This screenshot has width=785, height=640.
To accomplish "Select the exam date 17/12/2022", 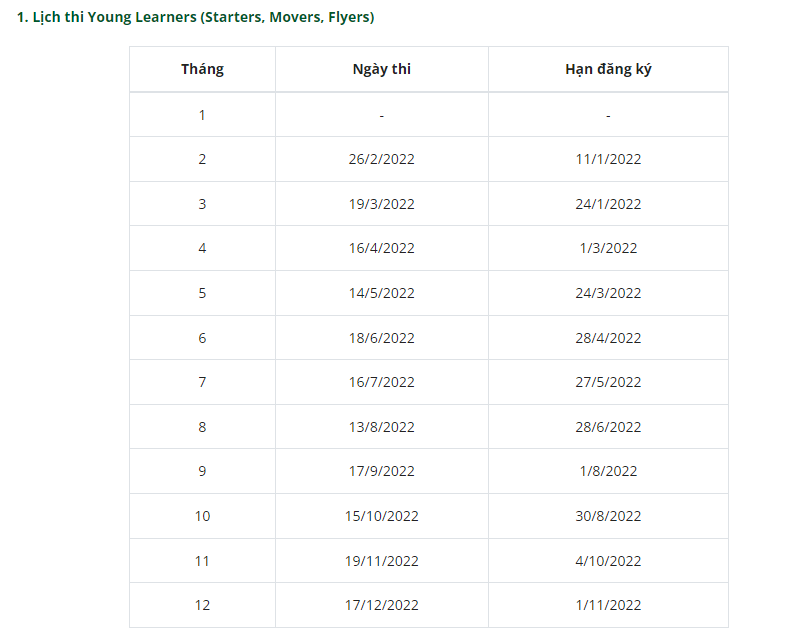I will pyautogui.click(x=381, y=605).
